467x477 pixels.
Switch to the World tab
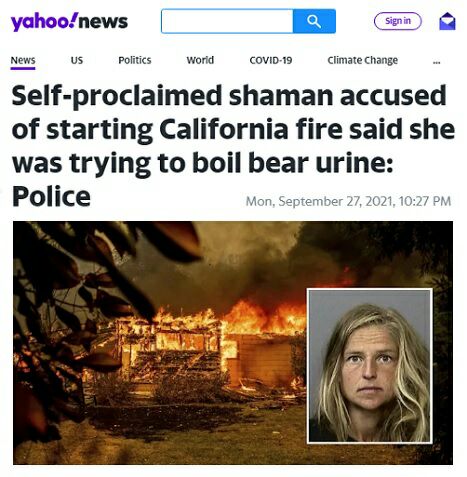200,60
